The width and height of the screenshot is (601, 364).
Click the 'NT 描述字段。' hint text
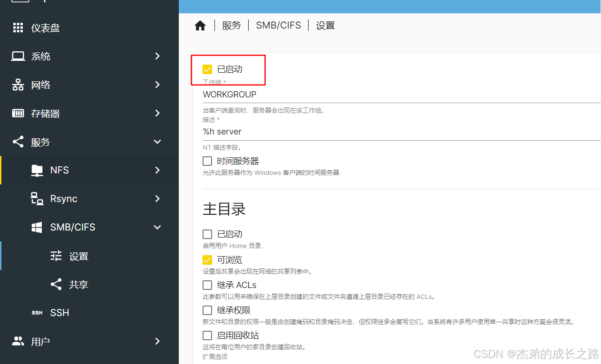click(x=222, y=148)
